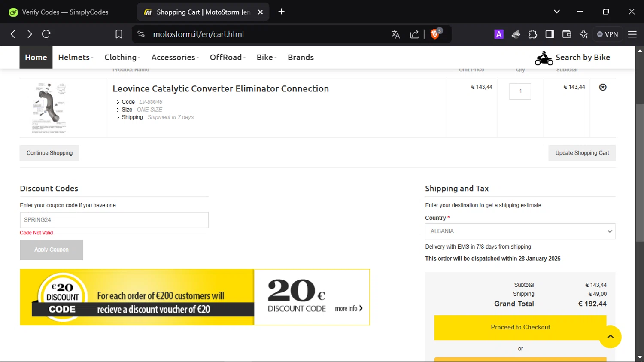The width and height of the screenshot is (644, 362).
Task: Edit the quantity field for Leovince item
Action: [520, 91]
